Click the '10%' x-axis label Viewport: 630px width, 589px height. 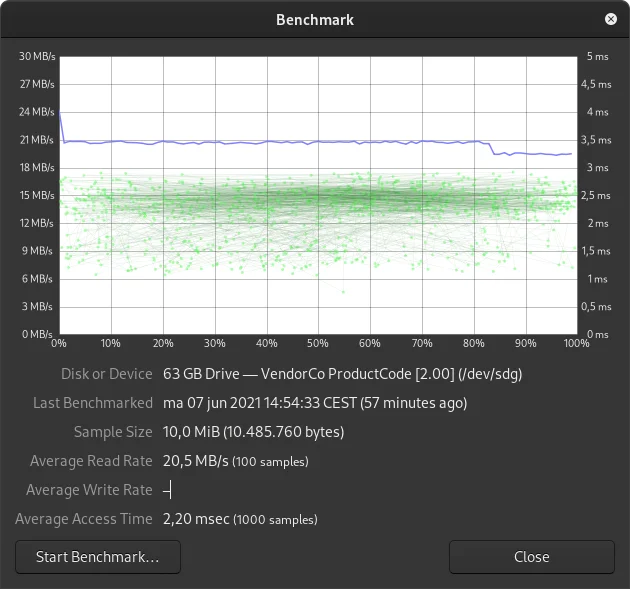(x=110, y=344)
